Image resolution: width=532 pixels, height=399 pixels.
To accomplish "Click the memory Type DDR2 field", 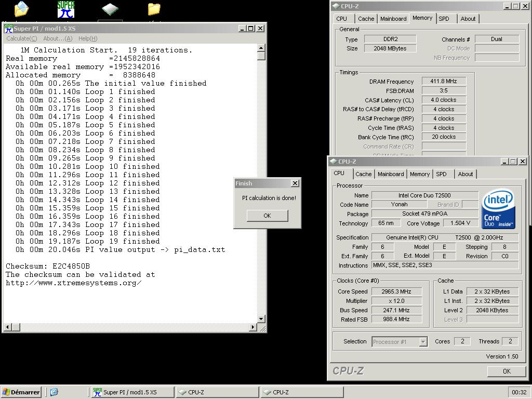I will coord(390,39).
